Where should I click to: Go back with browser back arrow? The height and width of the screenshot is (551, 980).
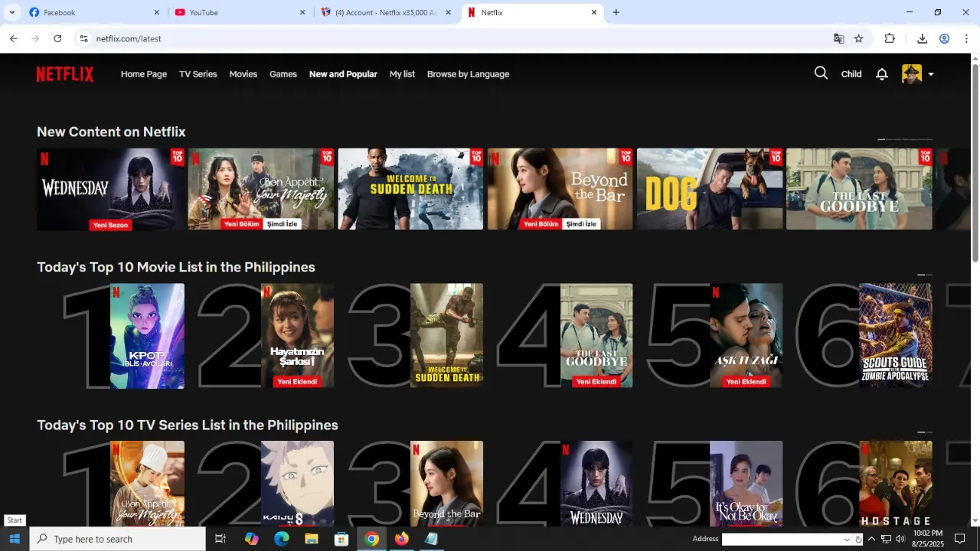[13, 38]
